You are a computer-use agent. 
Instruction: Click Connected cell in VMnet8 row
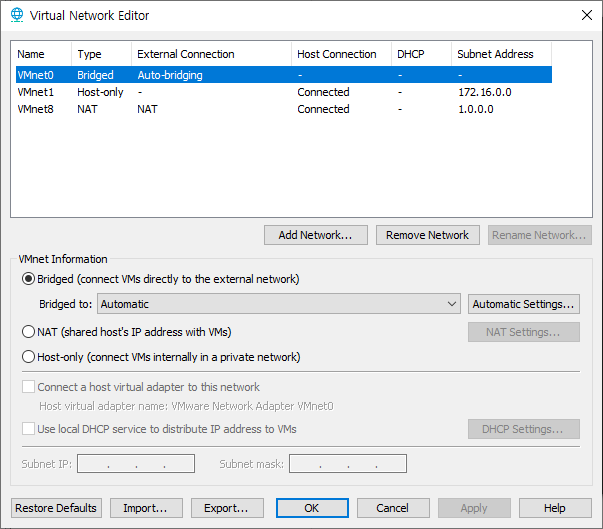pyautogui.click(x=323, y=109)
